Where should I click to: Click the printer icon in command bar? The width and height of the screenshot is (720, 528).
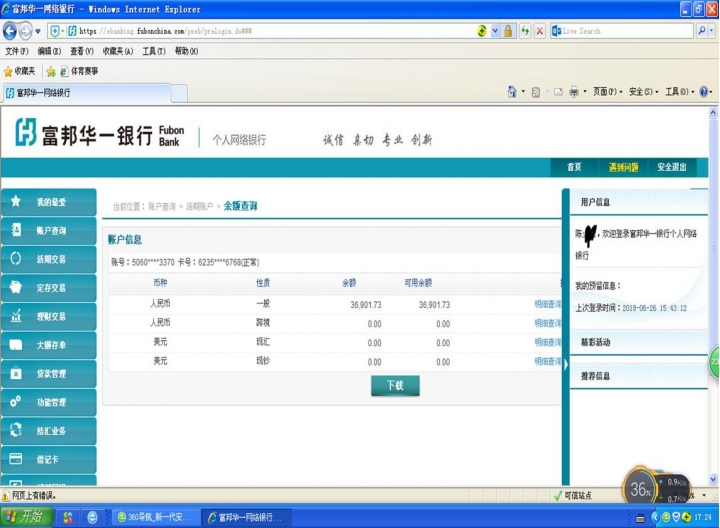click(574, 92)
